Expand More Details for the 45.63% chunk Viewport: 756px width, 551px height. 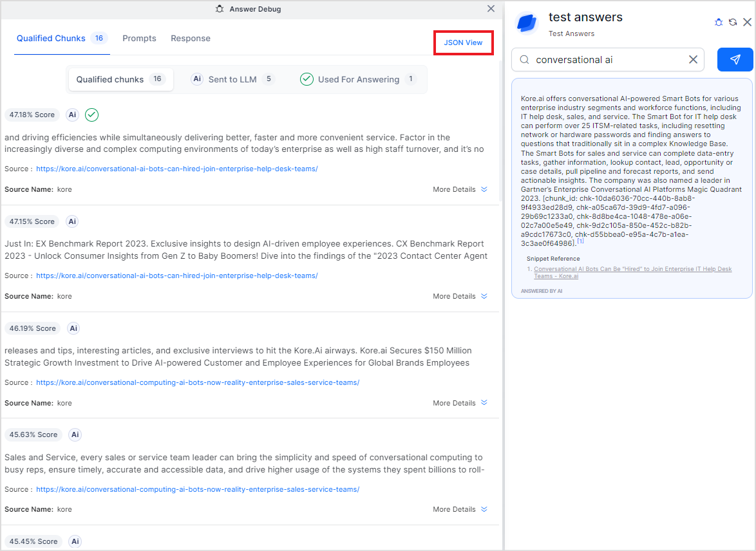[460, 509]
